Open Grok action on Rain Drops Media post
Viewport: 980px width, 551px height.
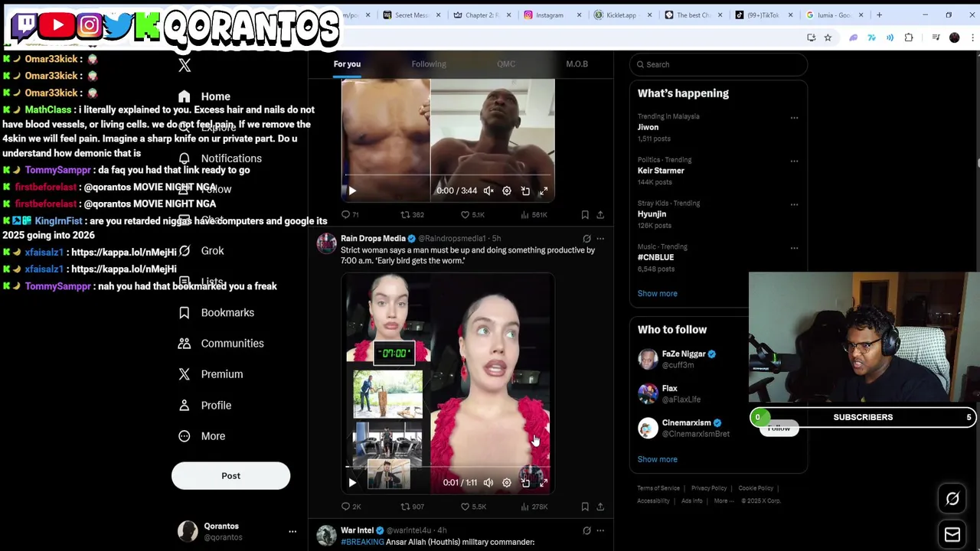(586, 239)
